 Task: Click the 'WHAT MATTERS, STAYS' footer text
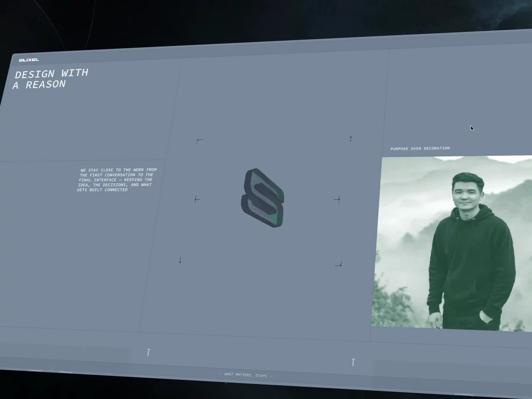pyautogui.click(x=245, y=375)
